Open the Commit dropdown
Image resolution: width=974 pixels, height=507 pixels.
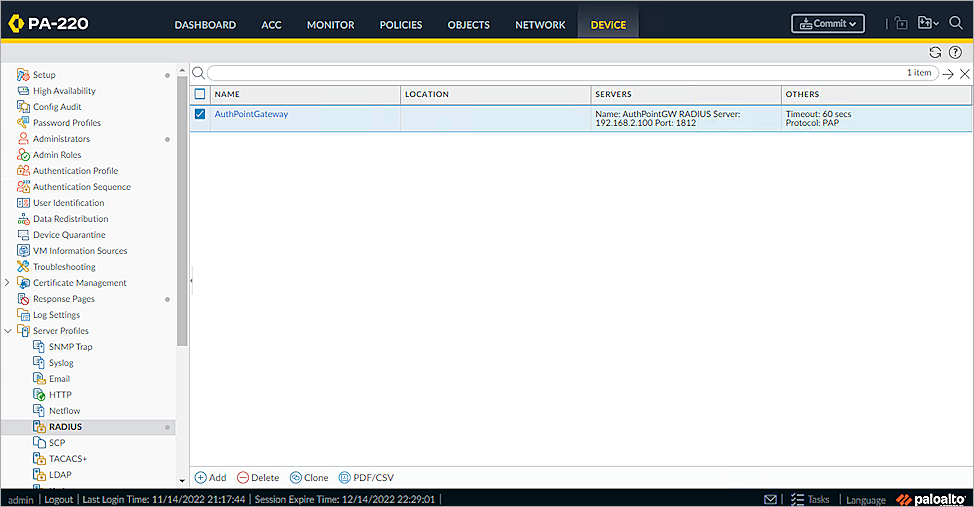827,24
